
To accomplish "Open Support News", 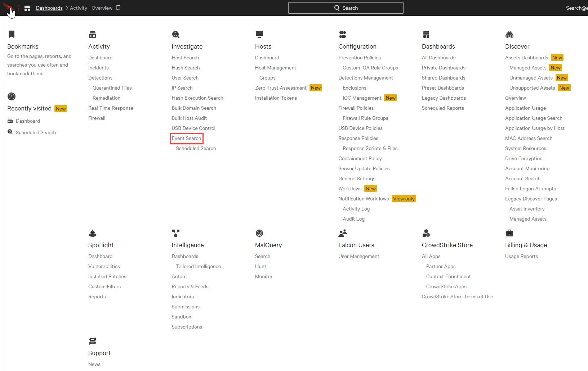I will [94, 364].
